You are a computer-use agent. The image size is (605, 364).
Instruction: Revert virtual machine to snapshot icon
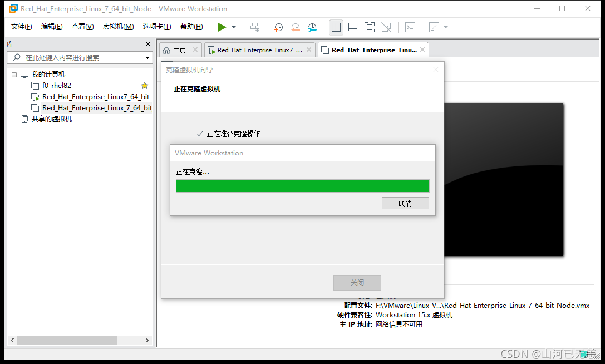pyautogui.click(x=295, y=27)
